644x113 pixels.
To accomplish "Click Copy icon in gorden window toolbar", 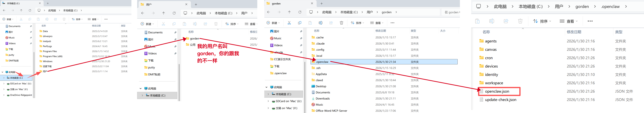I will pos(300,23).
